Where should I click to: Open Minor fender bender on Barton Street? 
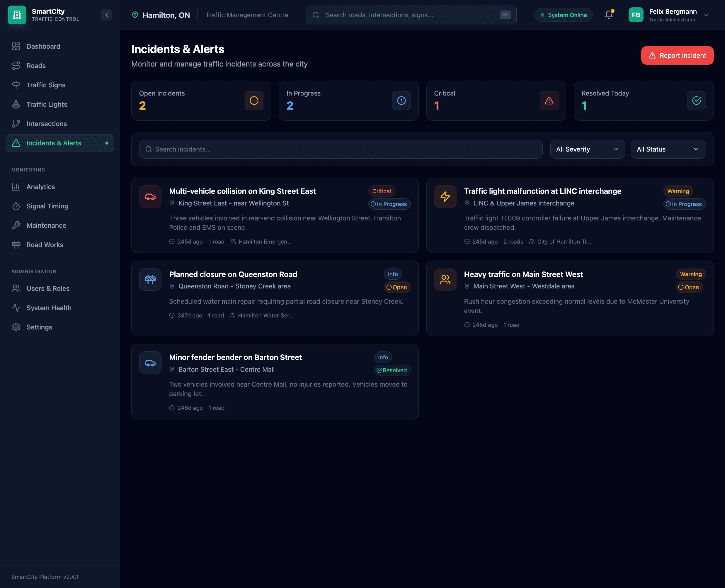click(x=235, y=357)
